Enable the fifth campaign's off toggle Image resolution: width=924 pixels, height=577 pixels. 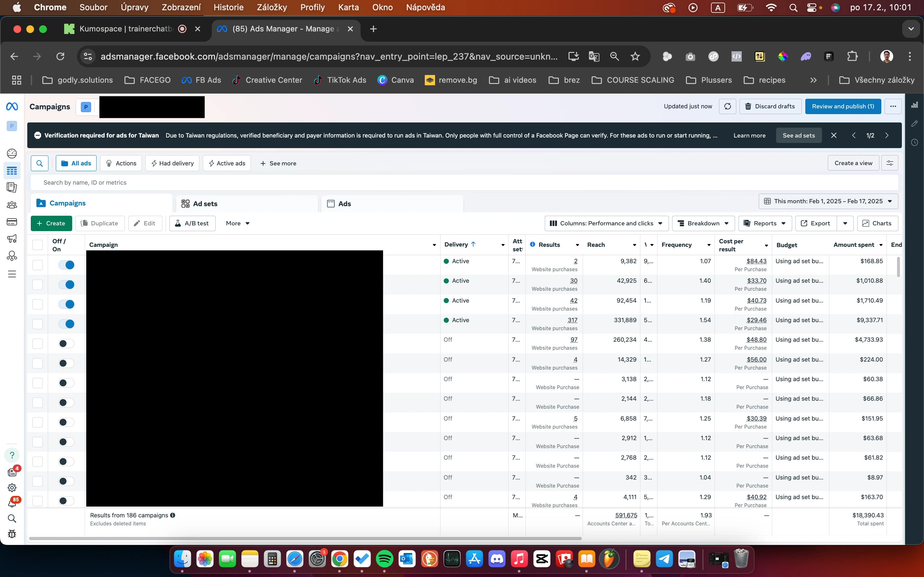tap(66, 343)
